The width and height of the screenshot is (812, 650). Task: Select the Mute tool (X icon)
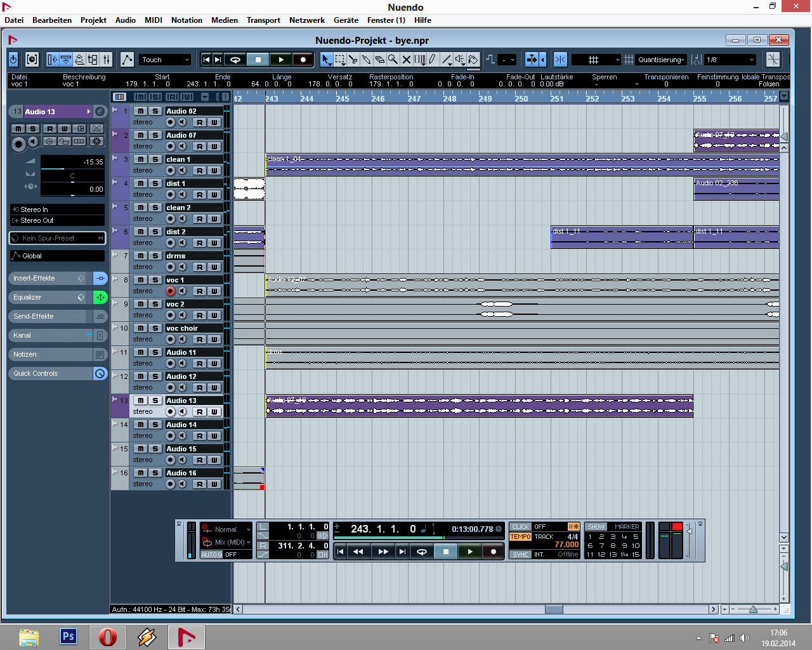pos(407,60)
